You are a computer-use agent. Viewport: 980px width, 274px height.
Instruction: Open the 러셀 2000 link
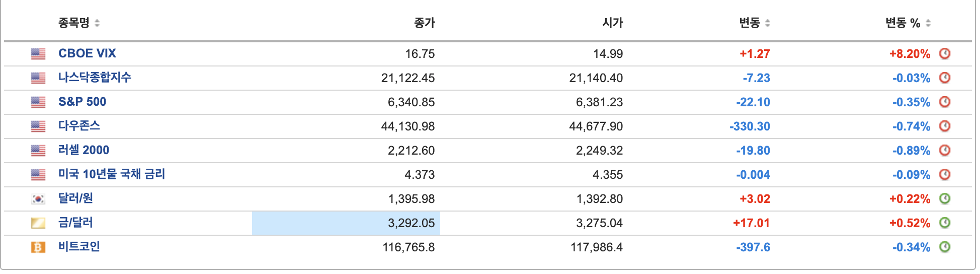(84, 150)
